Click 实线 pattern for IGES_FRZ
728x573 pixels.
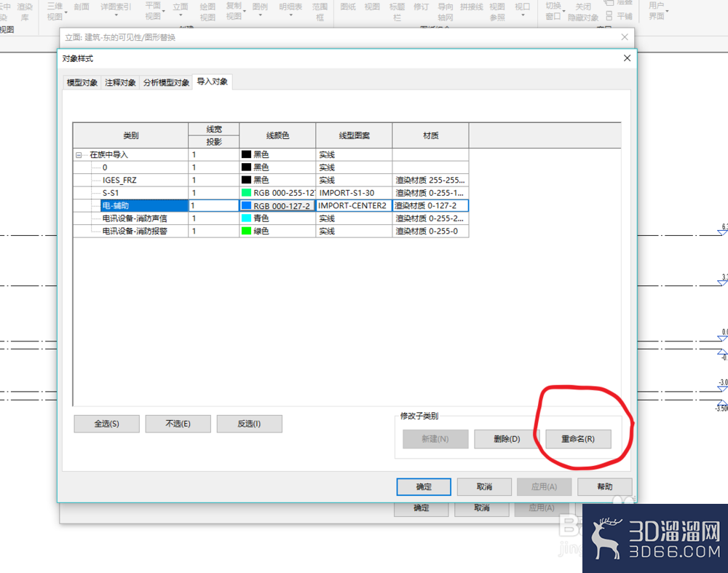[x=355, y=180]
